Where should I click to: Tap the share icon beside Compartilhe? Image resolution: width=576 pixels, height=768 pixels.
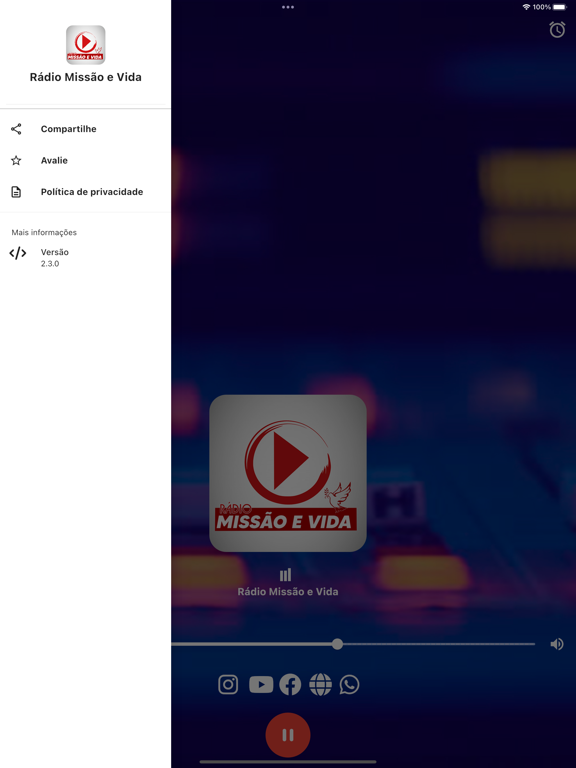pos(16,129)
